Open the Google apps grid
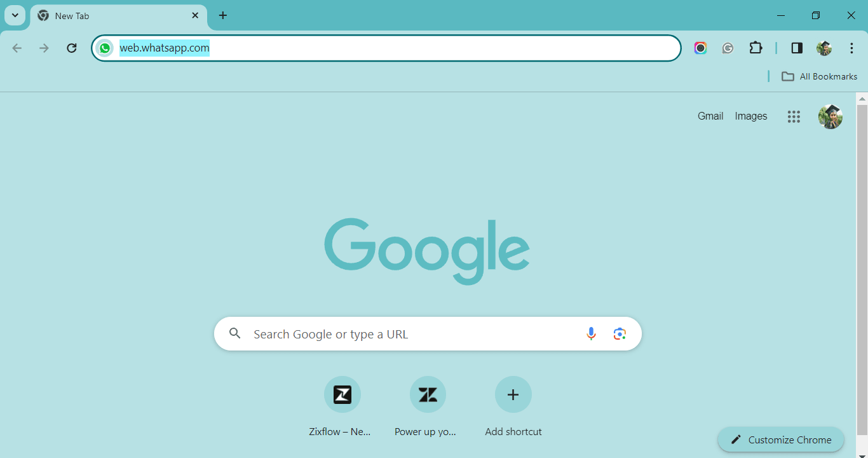This screenshot has height=458, width=868. 794,116
